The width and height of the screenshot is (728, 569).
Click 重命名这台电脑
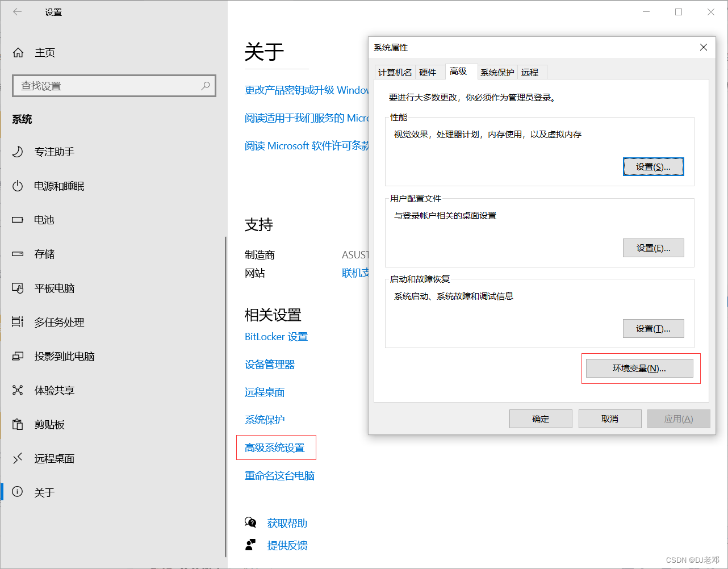tap(281, 476)
